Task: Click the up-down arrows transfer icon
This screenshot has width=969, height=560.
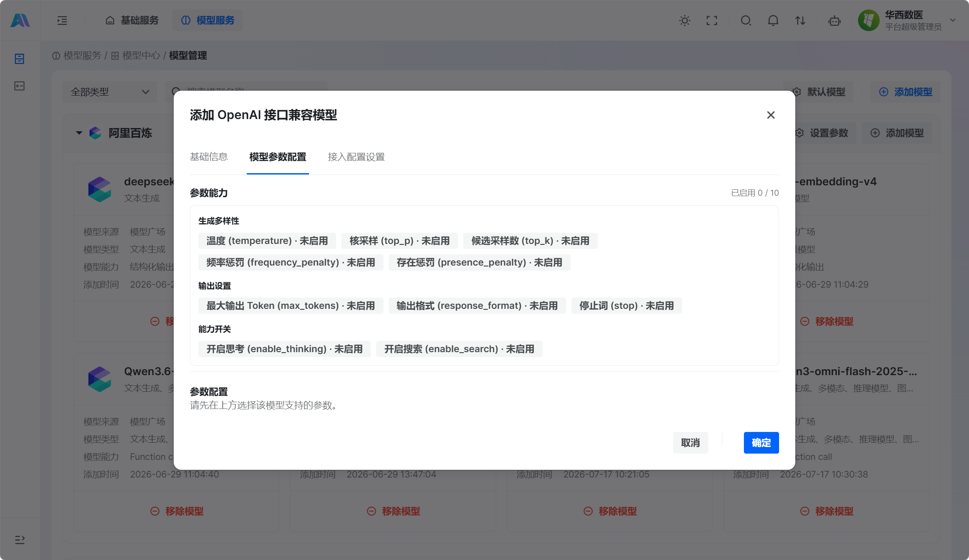Action: coord(800,20)
